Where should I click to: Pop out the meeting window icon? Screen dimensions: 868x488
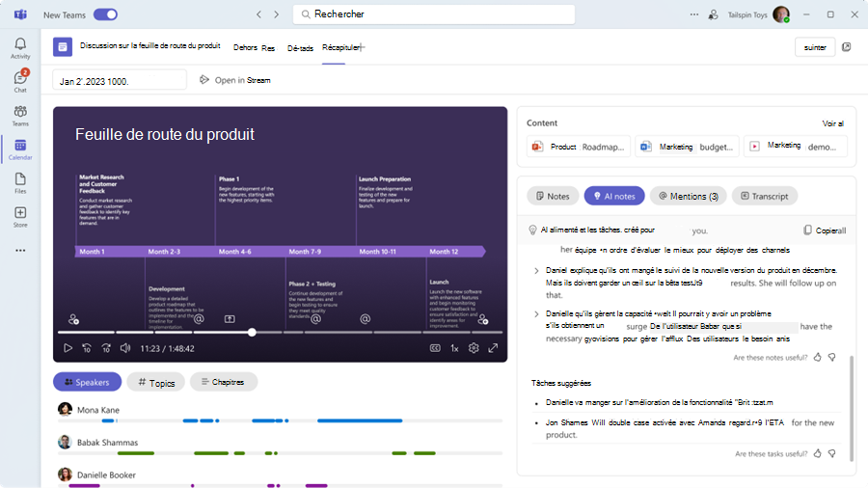click(847, 47)
